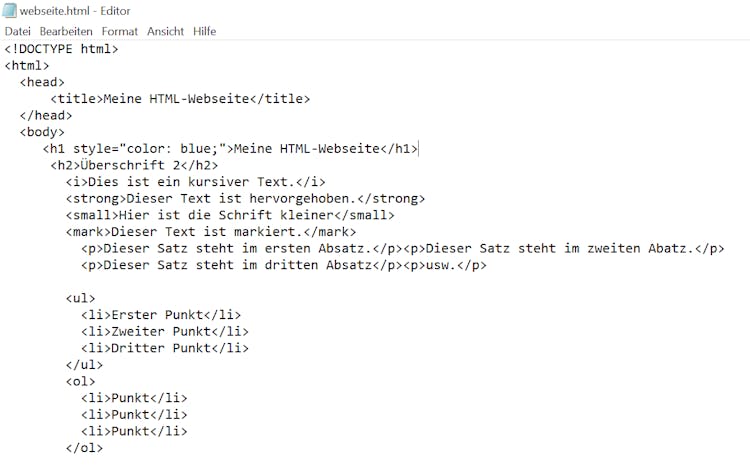This screenshot has height=465, width=750.
Task: Click the Dritter Punkt list item line
Action: [x=165, y=348]
